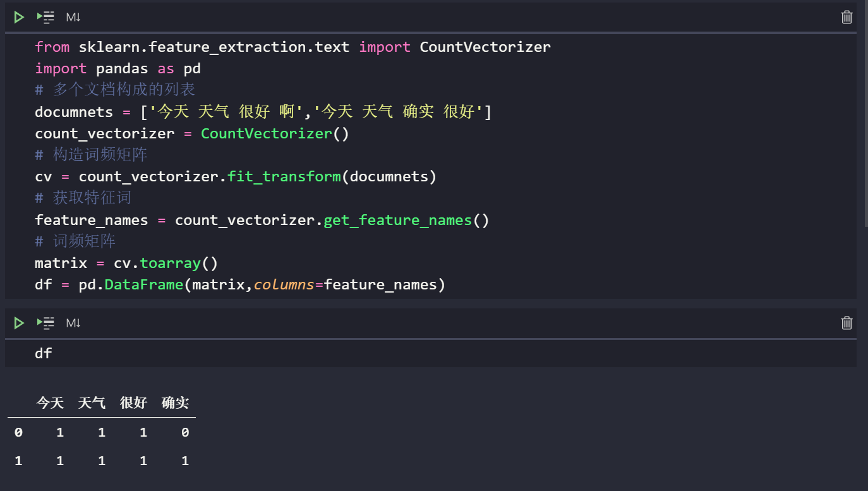Run the first code cell
This screenshot has width=868, height=491.
(x=18, y=17)
